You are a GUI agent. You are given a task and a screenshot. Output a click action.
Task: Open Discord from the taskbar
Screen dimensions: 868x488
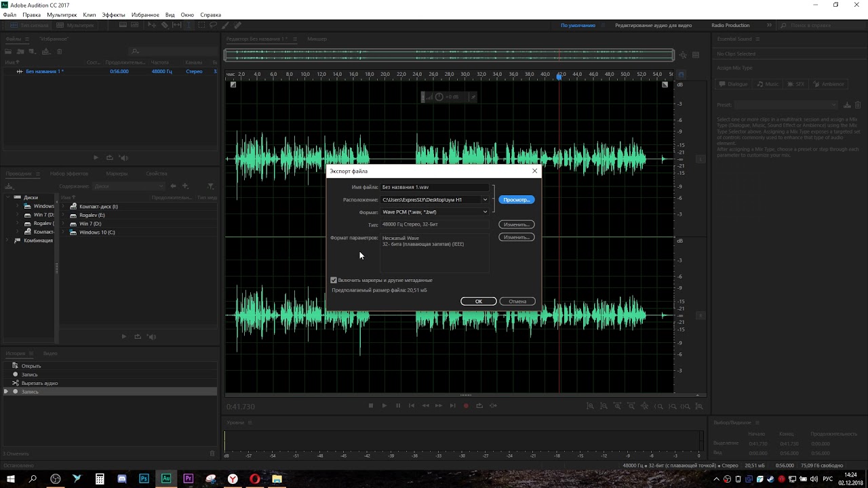[122, 479]
